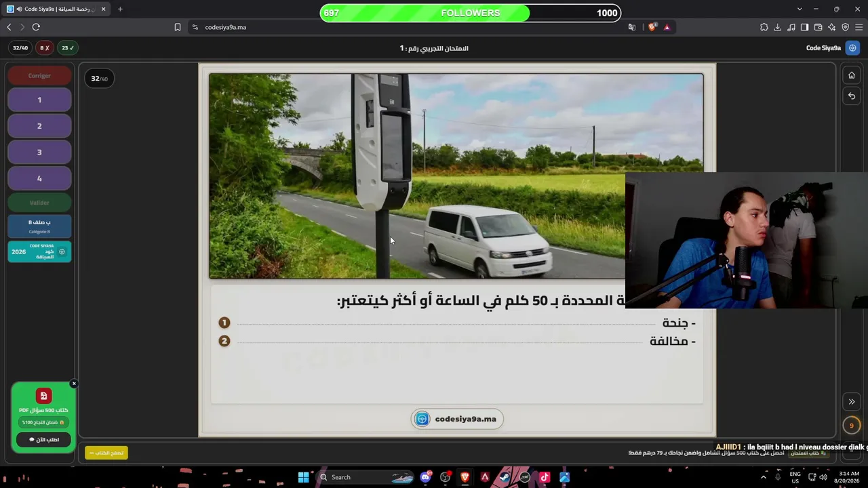The height and width of the screenshot is (488, 868).
Task: Click the orange circled 9 timer badge
Action: click(x=852, y=426)
